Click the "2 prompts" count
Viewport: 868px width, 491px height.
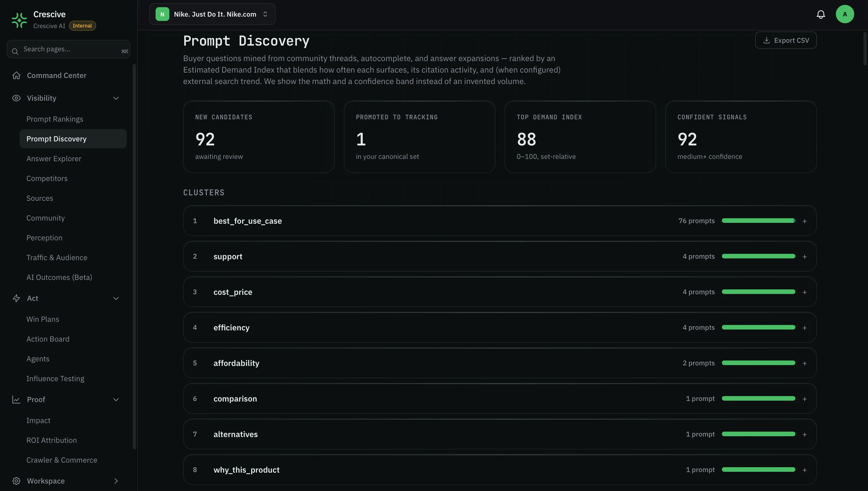[x=699, y=363]
